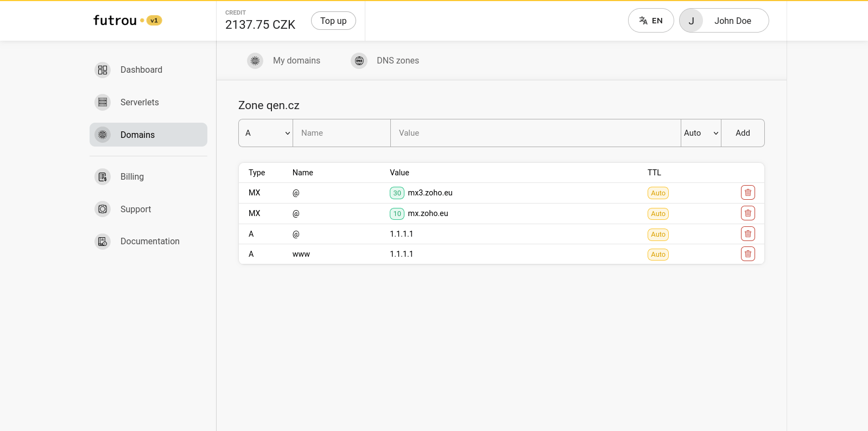This screenshot has width=868, height=431.
Task: Open Documentation from the sidebar
Action: click(148, 241)
